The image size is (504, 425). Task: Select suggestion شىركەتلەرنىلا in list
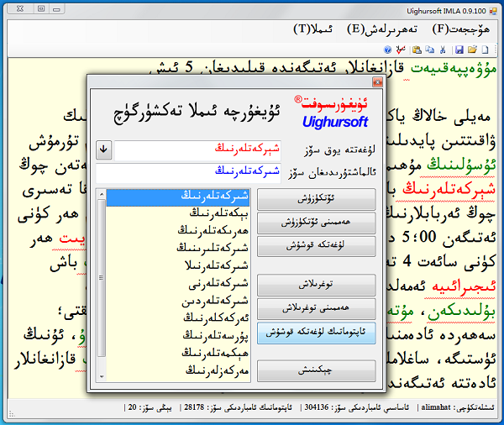[178, 266]
